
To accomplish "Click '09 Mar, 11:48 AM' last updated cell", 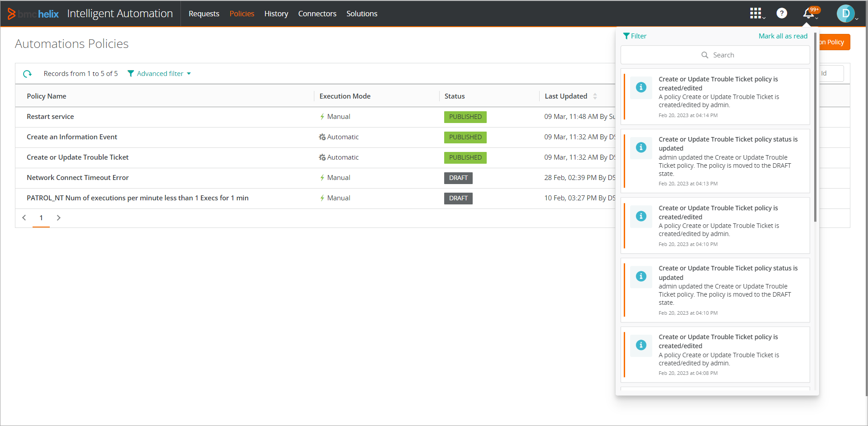I will pyautogui.click(x=580, y=117).
